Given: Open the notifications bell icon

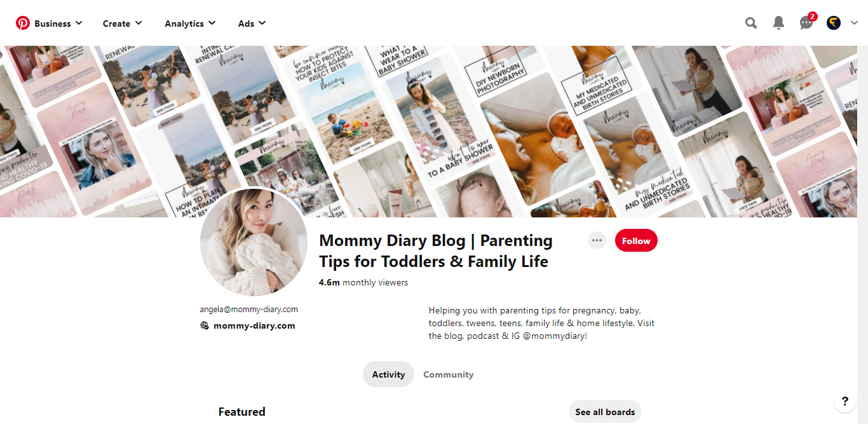Looking at the screenshot, I should [778, 24].
